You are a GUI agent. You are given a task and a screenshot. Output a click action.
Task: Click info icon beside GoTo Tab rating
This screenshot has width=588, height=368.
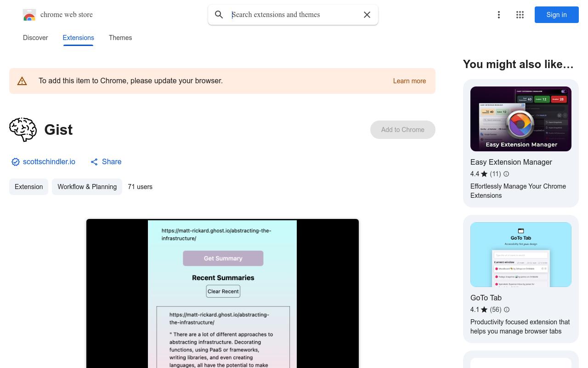(507, 310)
